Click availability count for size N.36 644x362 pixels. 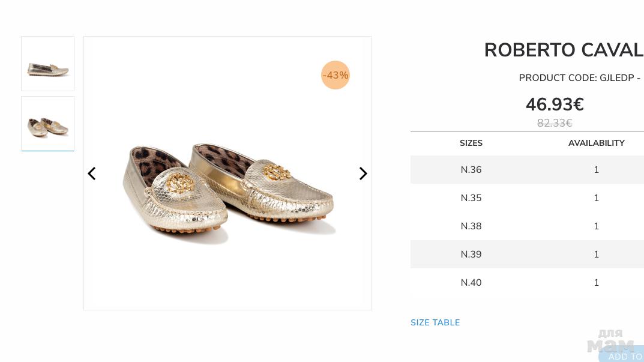point(596,170)
